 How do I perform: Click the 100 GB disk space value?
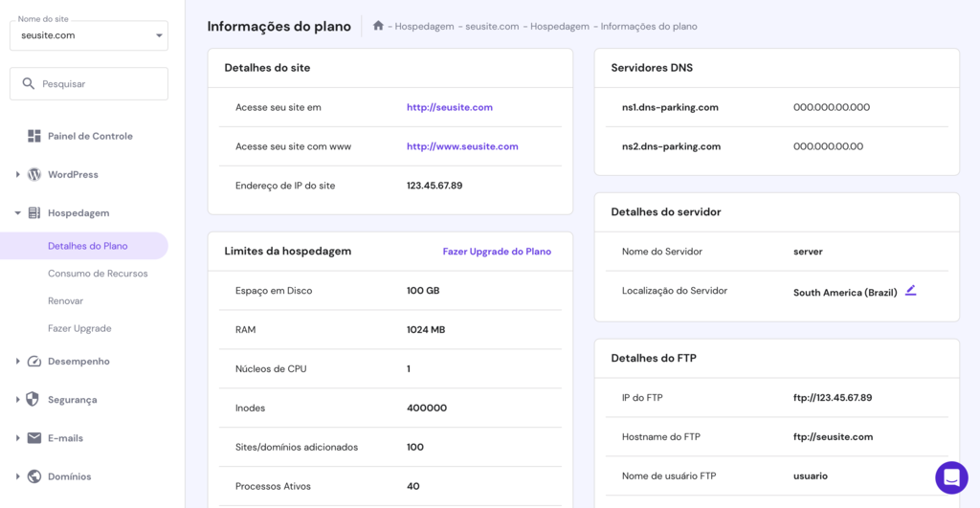pyautogui.click(x=423, y=290)
